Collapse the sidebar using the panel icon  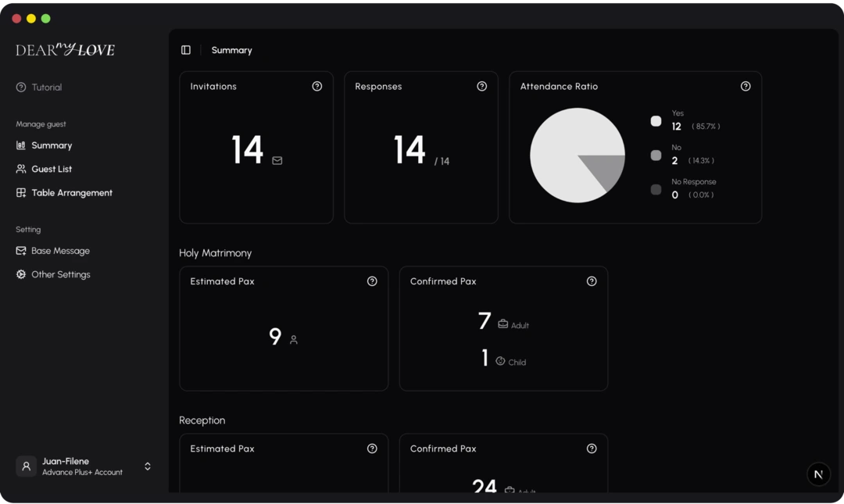(x=185, y=49)
